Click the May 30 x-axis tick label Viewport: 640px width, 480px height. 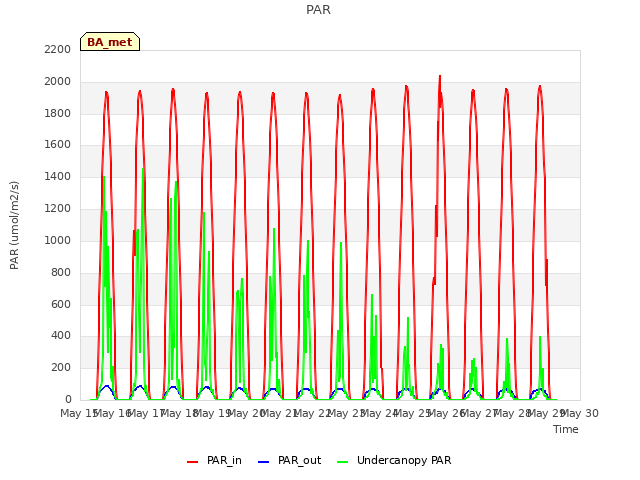[x=580, y=413]
